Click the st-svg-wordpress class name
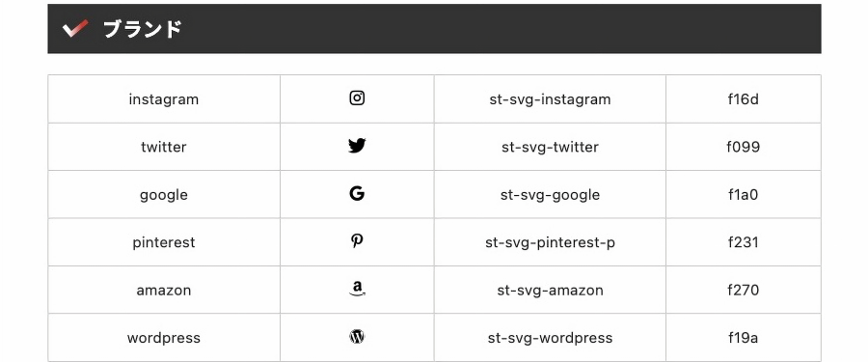 (x=550, y=338)
